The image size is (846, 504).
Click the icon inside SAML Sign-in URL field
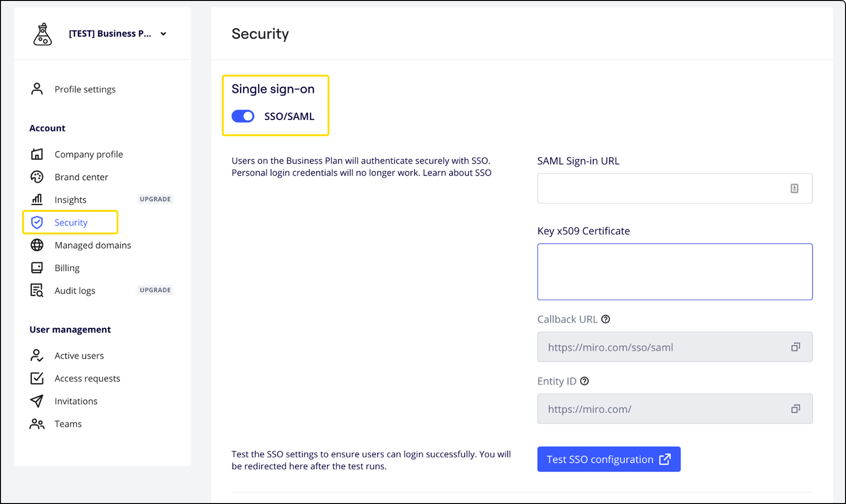click(x=794, y=188)
